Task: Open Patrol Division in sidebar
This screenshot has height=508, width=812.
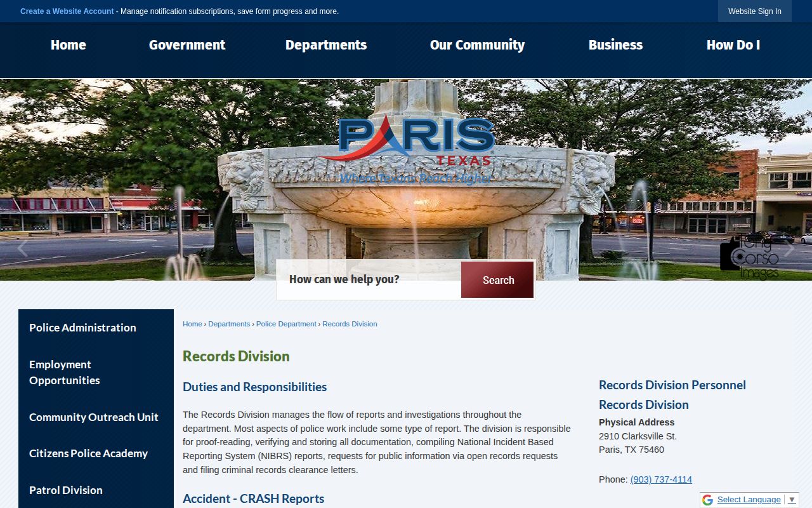Action: pos(96,490)
